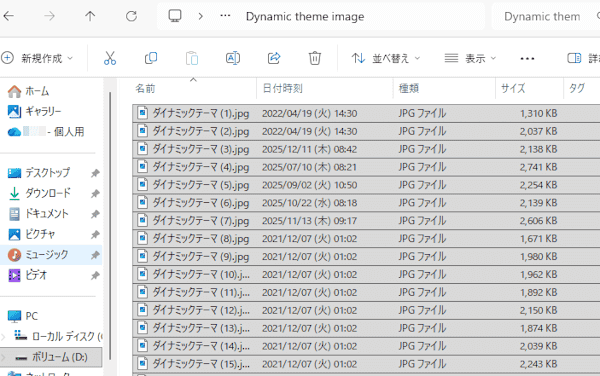The image size is (600, 376).
Task: Share the selected files
Action: point(274,58)
